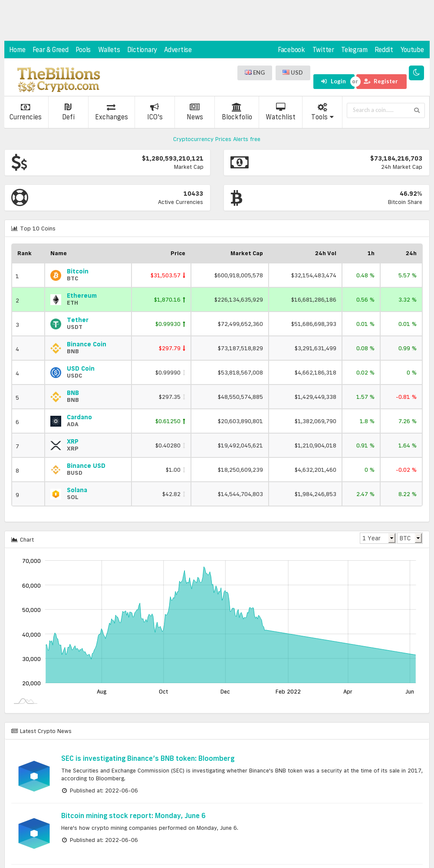Screen dimensions: 434x868
Task: Go to Home in top menu
Action: click(x=17, y=50)
